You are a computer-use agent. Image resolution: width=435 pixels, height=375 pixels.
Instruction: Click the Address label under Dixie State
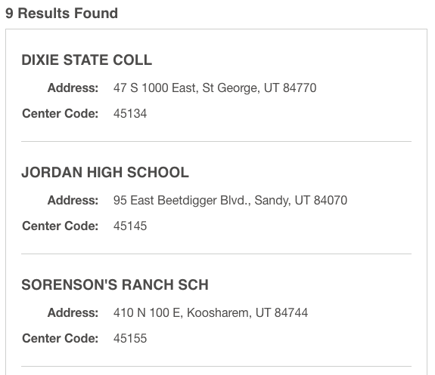(x=73, y=88)
